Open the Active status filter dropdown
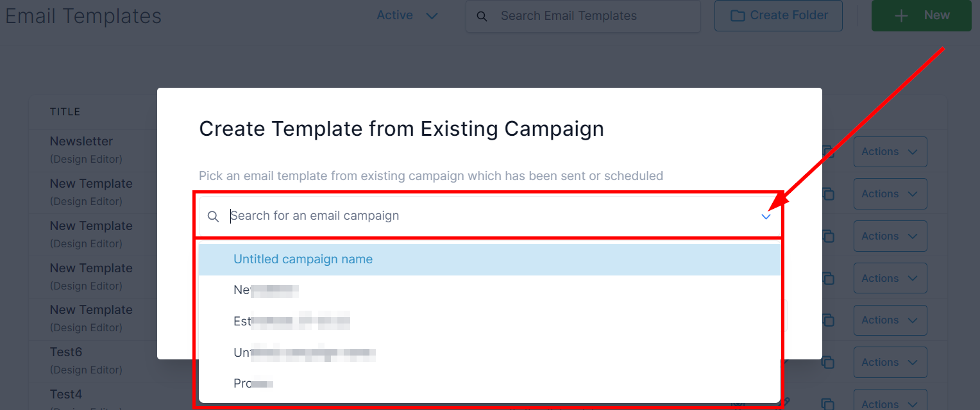Image resolution: width=980 pixels, height=410 pixels. point(407,15)
